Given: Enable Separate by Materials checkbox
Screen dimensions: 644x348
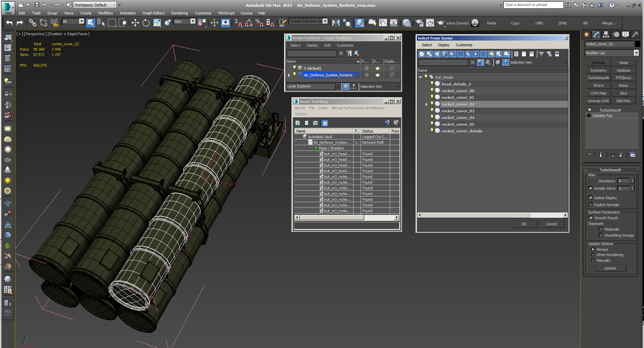Looking at the screenshot, I should point(601,229).
